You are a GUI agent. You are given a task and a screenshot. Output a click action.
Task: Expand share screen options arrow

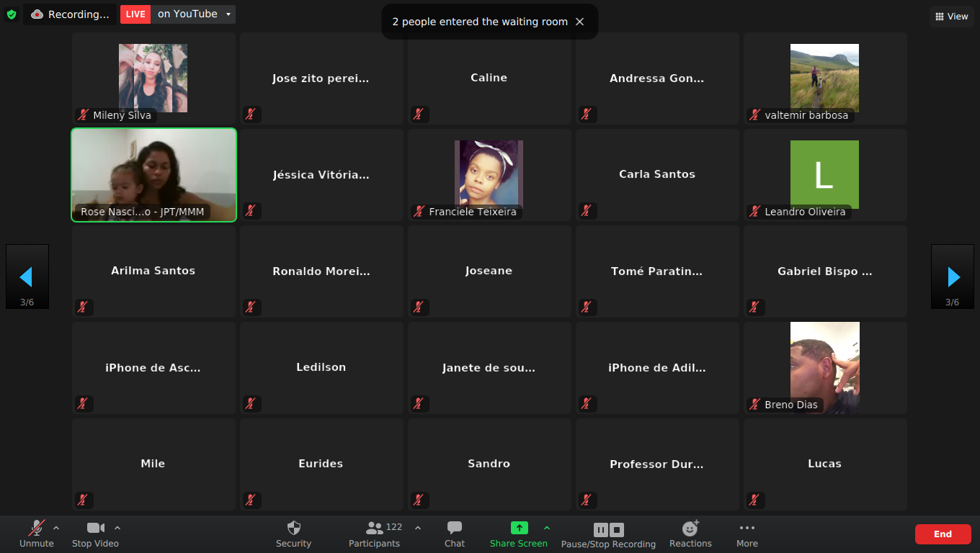click(547, 528)
